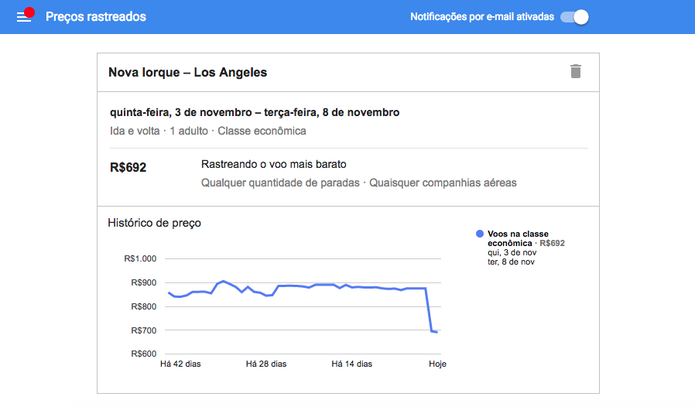The width and height of the screenshot is (695, 407).
Task: Click the 'Há 42 dias' axis label
Action: pyautogui.click(x=180, y=364)
